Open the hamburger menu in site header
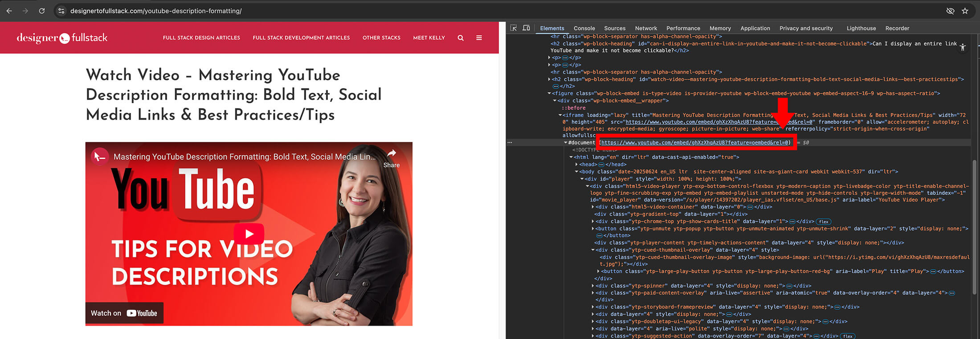 pyautogui.click(x=479, y=38)
